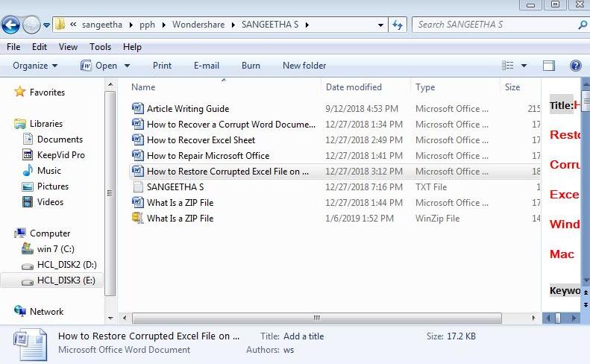This screenshot has width=590, height=364.
Task: Click Burn in the toolbar
Action: click(251, 66)
